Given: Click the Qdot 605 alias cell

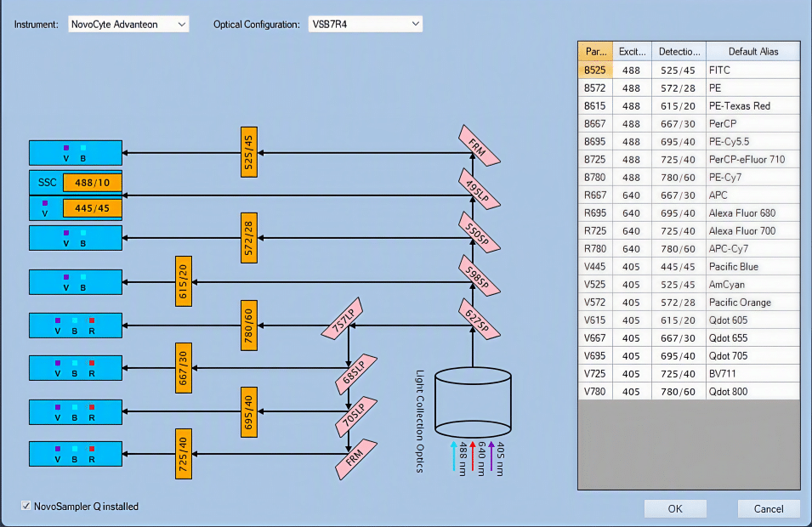Looking at the screenshot, I should tap(753, 320).
